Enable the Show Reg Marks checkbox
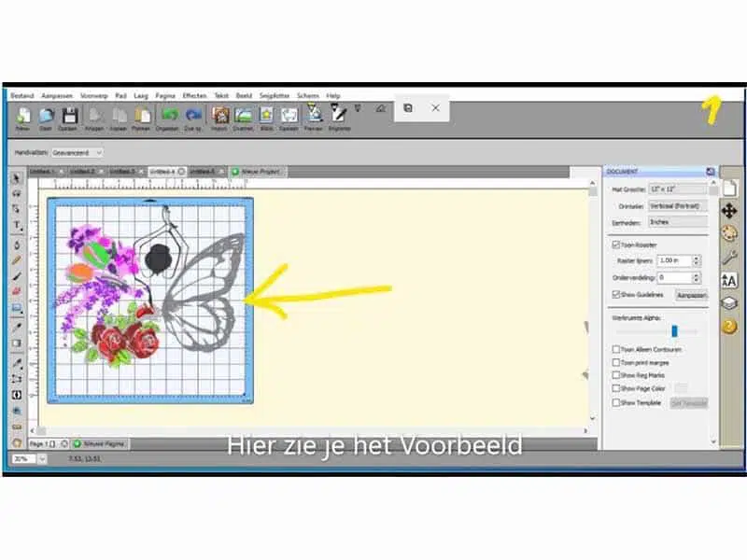Viewport: 747px width, 560px height. pos(616,375)
